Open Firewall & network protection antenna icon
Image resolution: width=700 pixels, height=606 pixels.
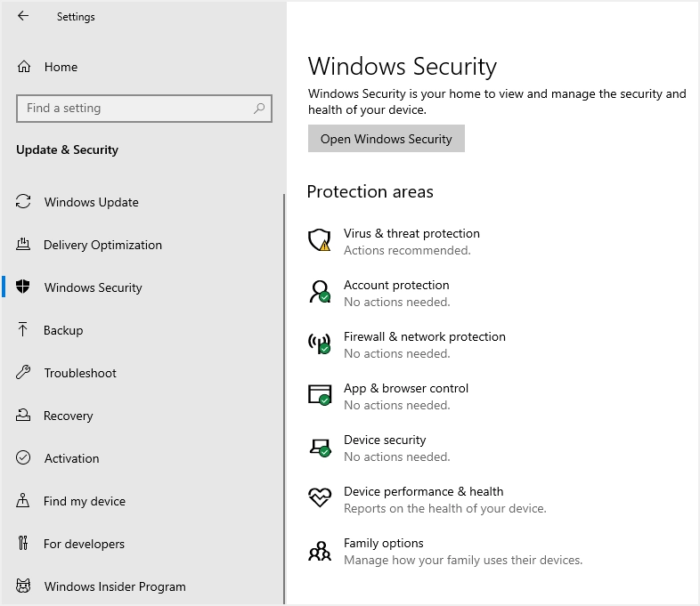(320, 343)
